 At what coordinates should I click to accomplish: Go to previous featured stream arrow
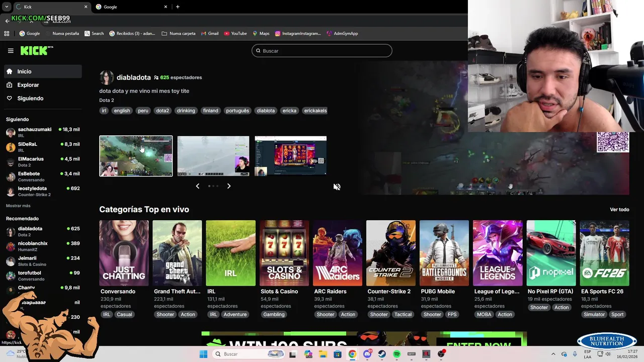tap(198, 186)
